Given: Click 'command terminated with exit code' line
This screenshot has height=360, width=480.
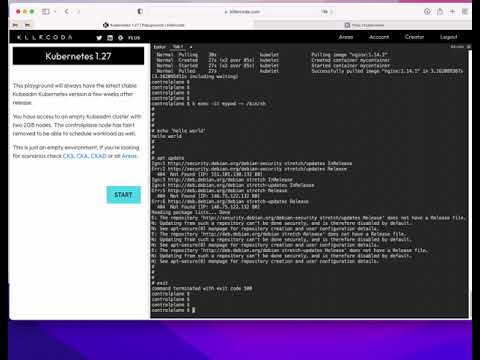Looking at the screenshot, I should 202,289.
